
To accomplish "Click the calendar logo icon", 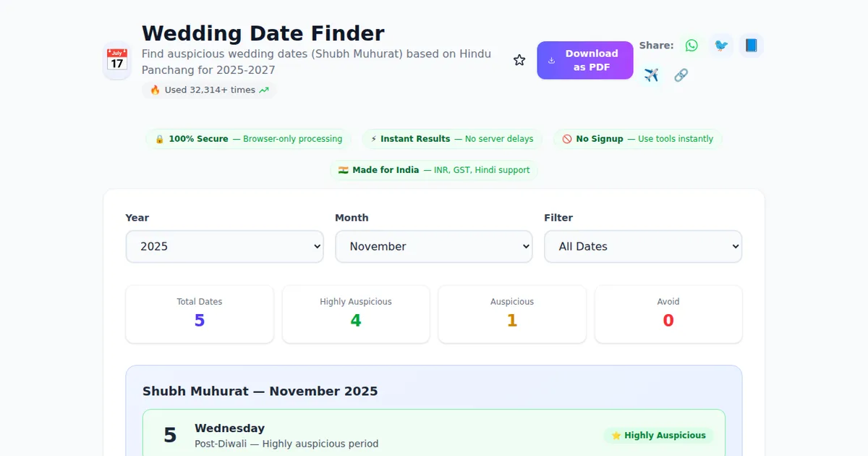I will 117,60.
